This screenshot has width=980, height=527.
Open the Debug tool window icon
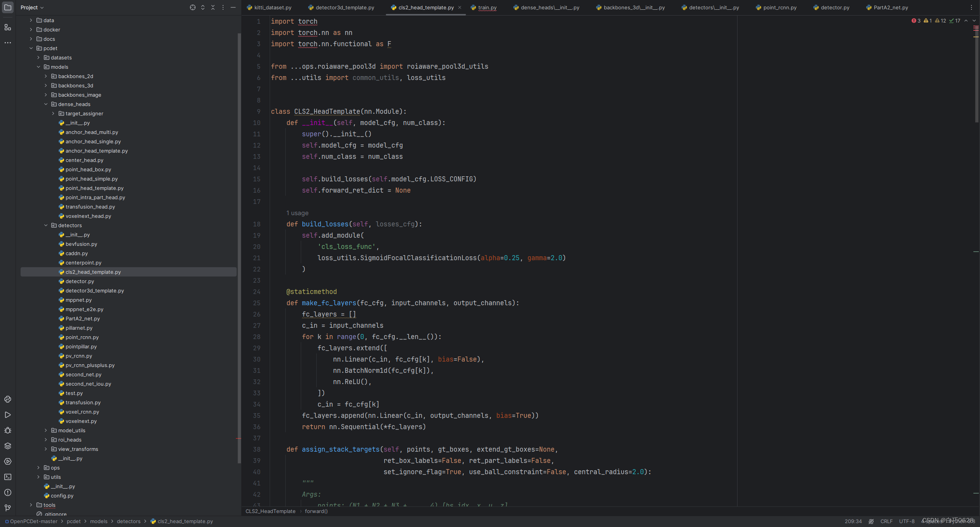pos(7,430)
